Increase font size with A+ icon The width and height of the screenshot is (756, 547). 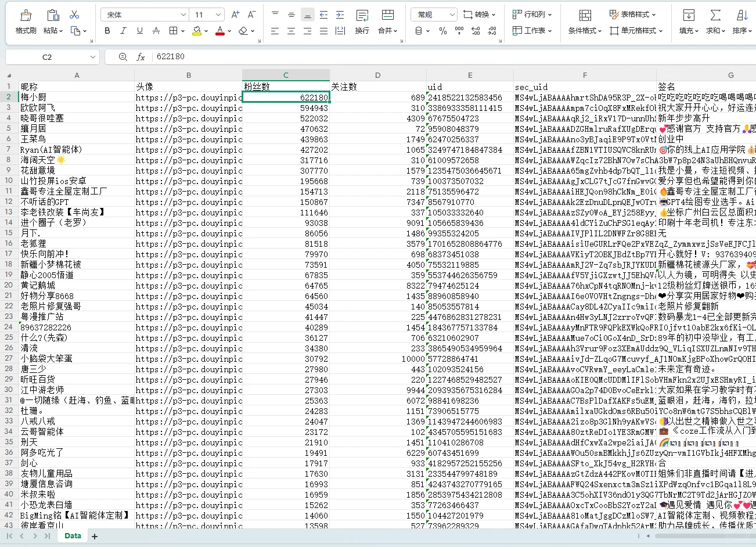coord(235,15)
